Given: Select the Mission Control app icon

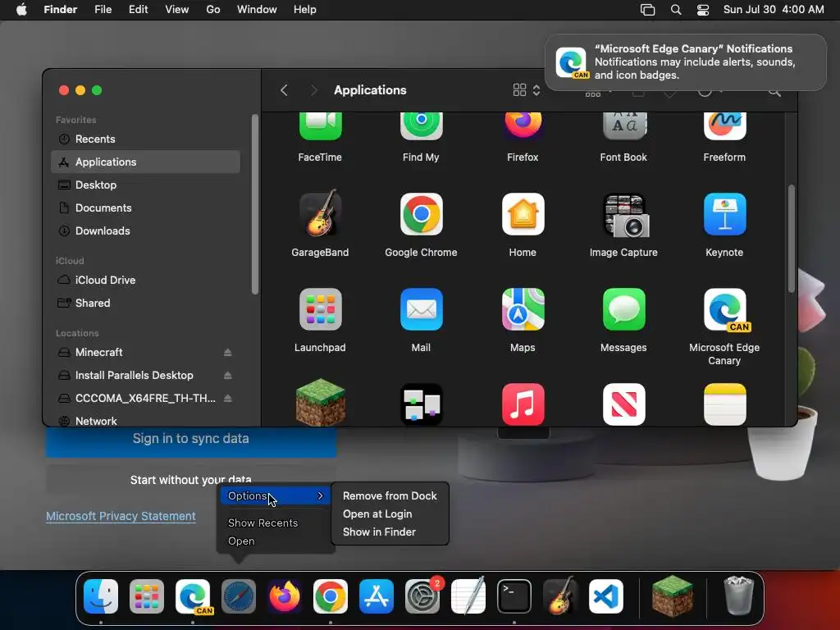Looking at the screenshot, I should [x=421, y=404].
